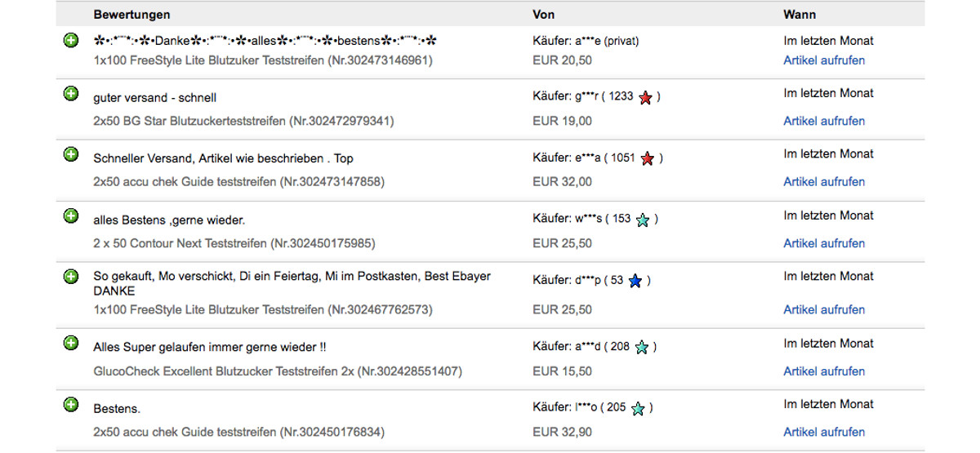This screenshot has width=980, height=453.
Task: Click the green plus icon beside "alles Bestens, gerne wieder"
Action: [x=71, y=215]
